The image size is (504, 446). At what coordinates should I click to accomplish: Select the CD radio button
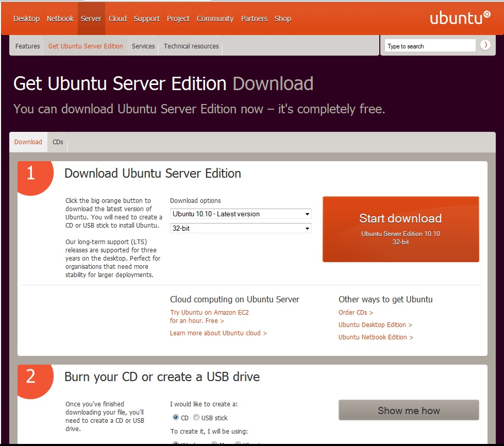click(x=176, y=417)
